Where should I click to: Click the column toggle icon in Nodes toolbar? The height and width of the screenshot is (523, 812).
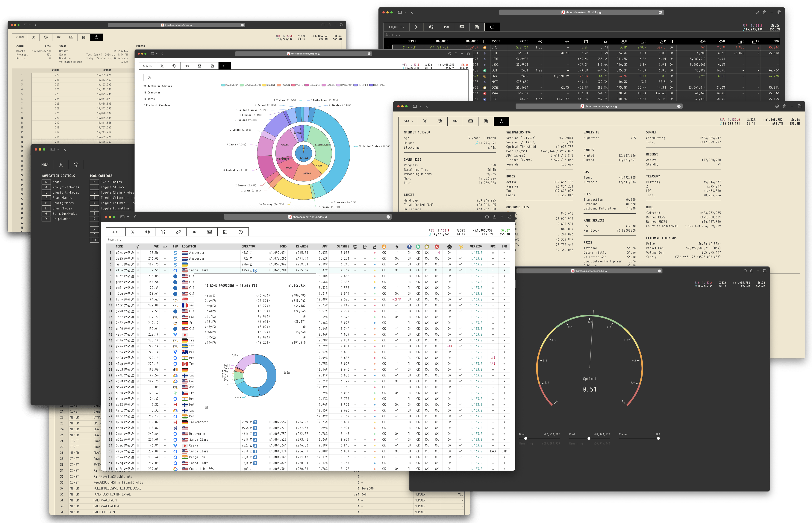[163, 232]
